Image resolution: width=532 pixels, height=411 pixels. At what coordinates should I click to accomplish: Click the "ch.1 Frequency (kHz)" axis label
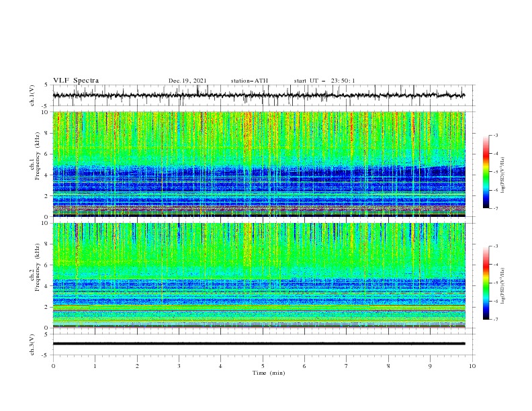pos(35,156)
